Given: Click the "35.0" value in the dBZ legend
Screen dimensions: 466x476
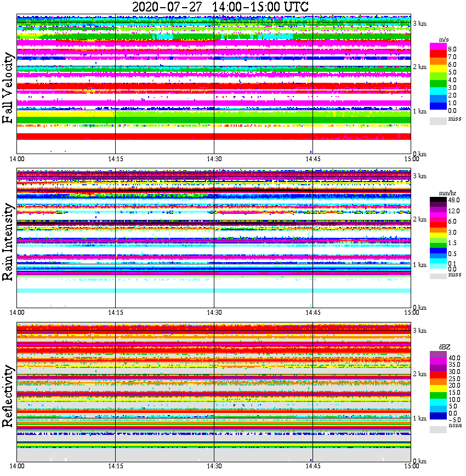Looking at the screenshot, I should click(x=454, y=365).
